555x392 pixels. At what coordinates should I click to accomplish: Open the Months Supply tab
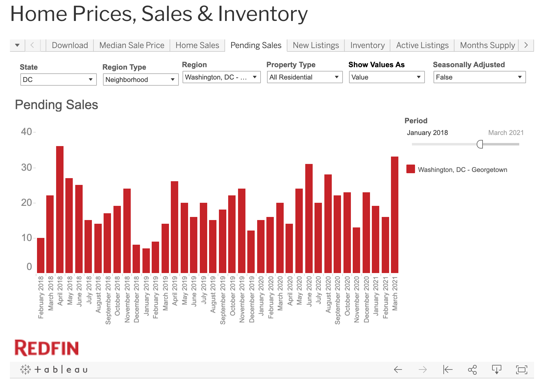[x=487, y=45]
